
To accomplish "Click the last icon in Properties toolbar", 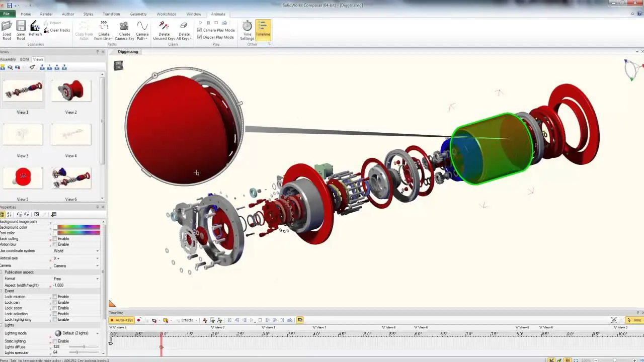I will click(54, 215).
